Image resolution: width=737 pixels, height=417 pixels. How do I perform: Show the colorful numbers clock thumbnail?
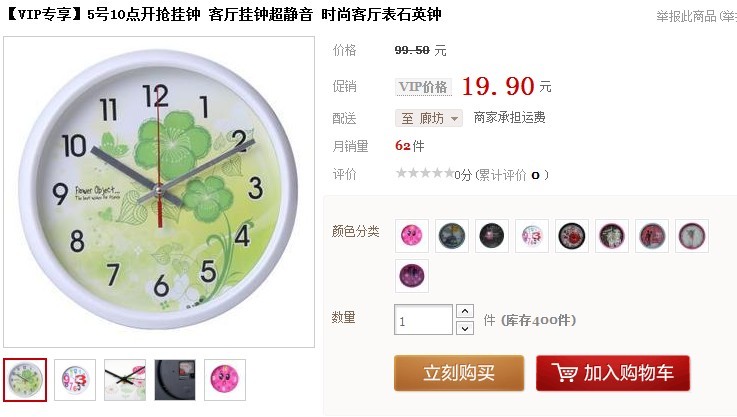tap(75, 380)
